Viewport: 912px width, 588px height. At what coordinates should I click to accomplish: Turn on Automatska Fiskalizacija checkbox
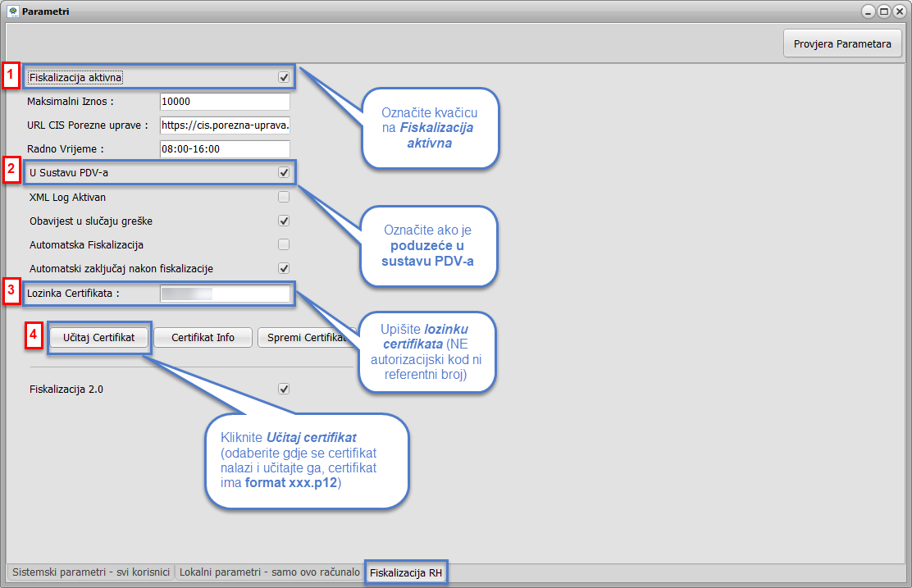point(284,244)
